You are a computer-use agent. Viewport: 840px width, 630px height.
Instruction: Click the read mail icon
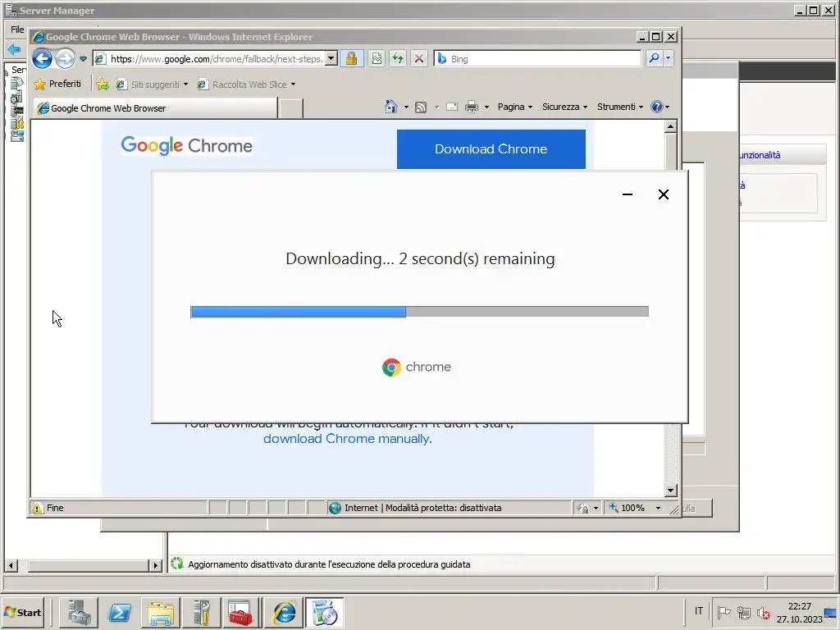pos(452,107)
